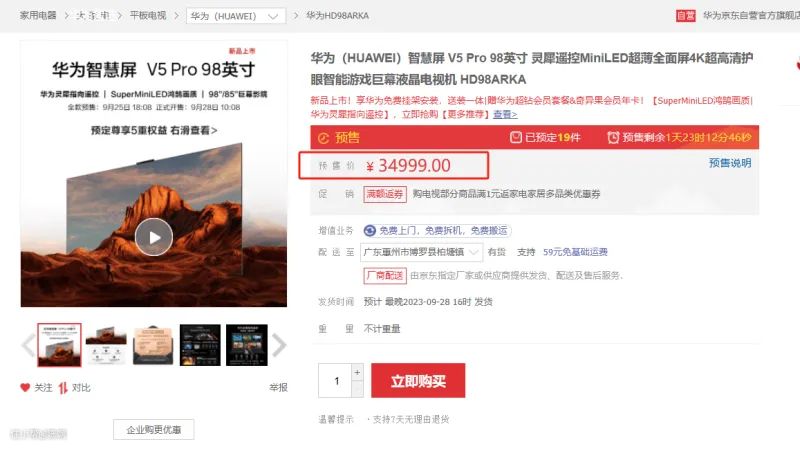Click the 自营 badge at top right

pos(686,16)
